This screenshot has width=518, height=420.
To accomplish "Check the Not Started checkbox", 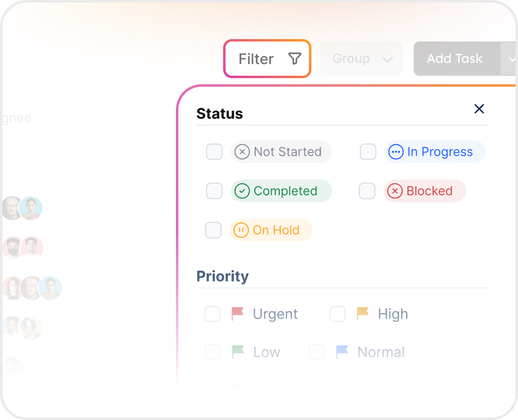I will click(x=214, y=152).
